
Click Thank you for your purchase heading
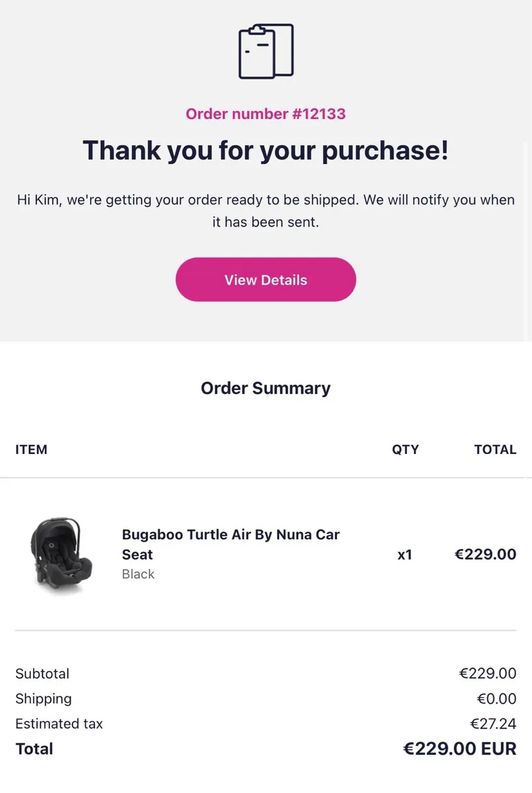[x=266, y=150]
